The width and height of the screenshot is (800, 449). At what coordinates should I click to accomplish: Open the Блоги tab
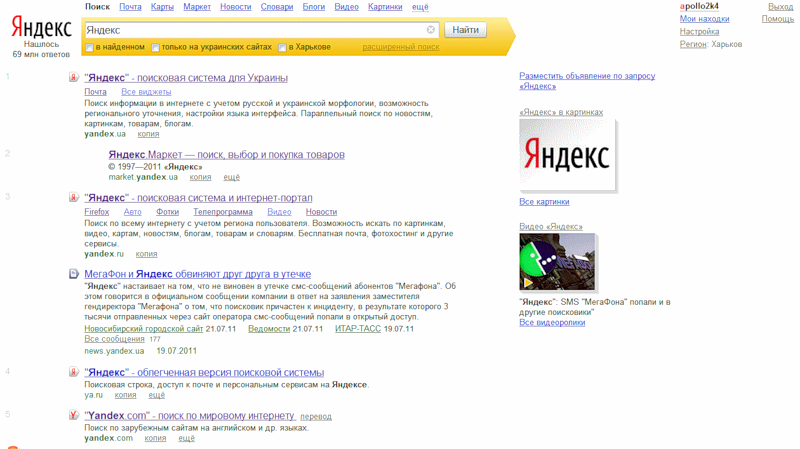click(x=314, y=7)
